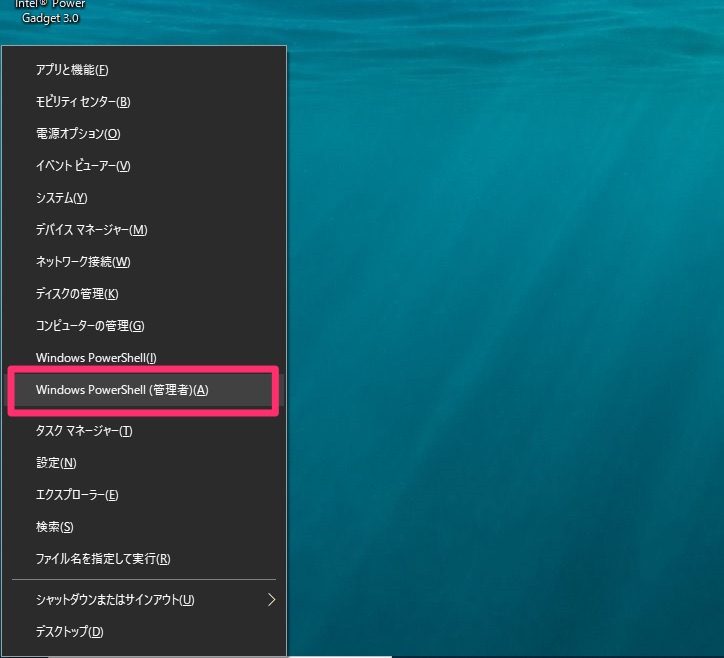Select シャットダウンまたはサインアウト(U) menu entry
Screen dimensions: 724x658
144,600
